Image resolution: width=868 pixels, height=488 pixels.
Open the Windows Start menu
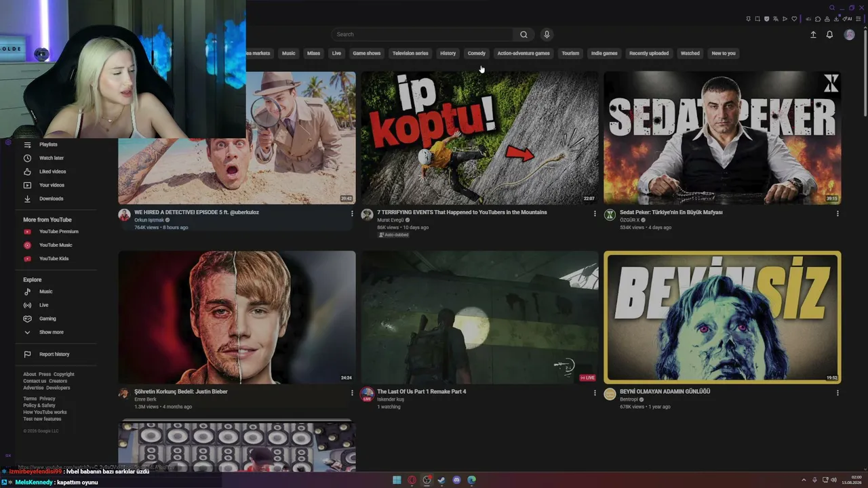point(397,481)
